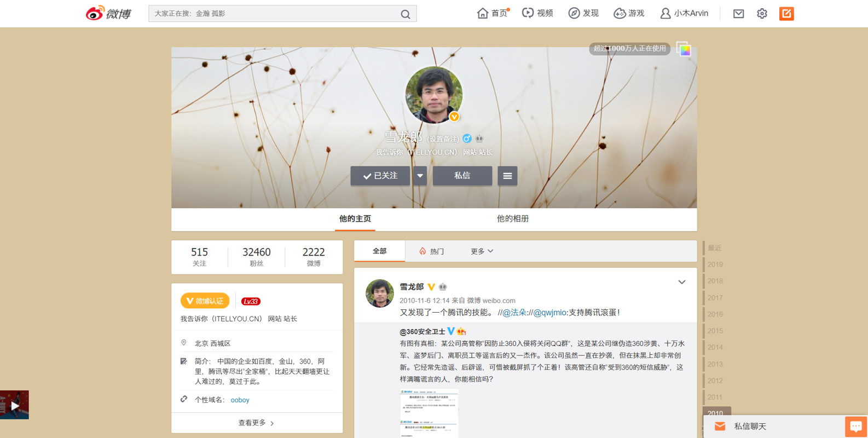The image size is (868, 438).
Task: Open the 微博 weibo.com source link
Action: click(491, 301)
